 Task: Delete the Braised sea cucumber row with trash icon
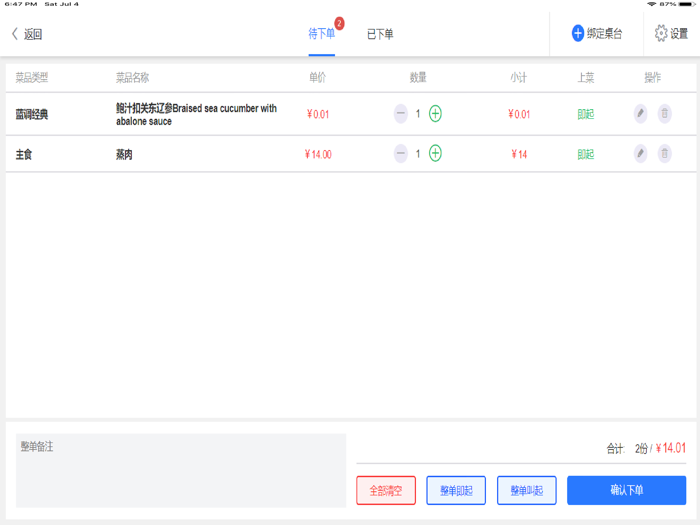click(x=664, y=113)
